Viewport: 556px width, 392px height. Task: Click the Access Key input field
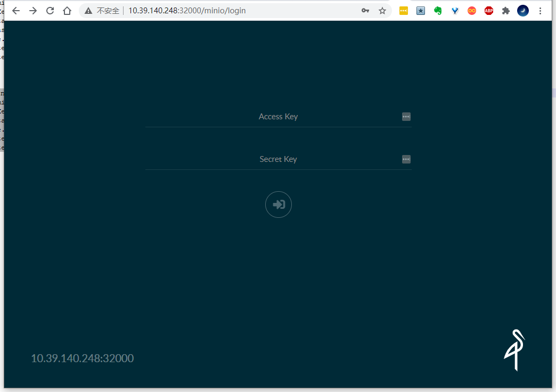point(278,117)
